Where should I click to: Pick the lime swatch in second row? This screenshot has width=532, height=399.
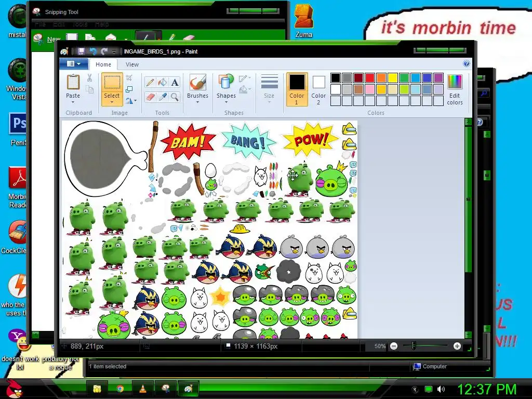[404, 89]
